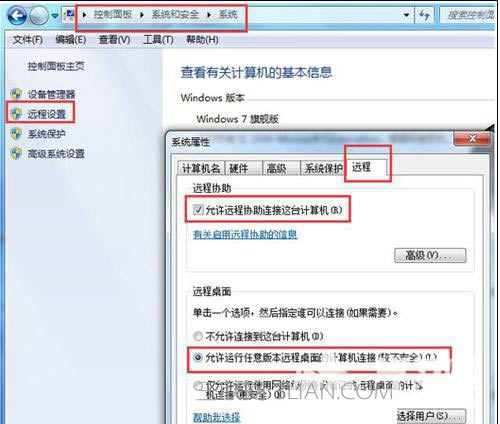Screen dimensions: 500x424
Task: Click shield icon beside 高级系统设置
Action: pos(16,153)
